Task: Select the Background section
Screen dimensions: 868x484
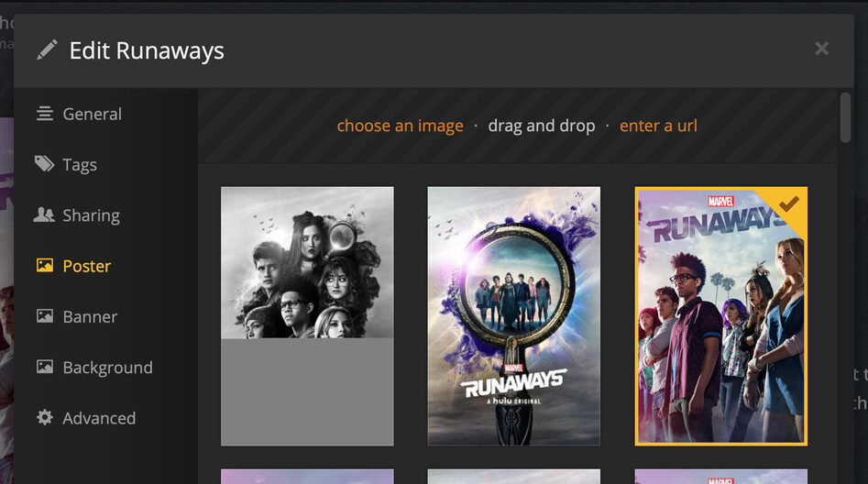Action: [x=108, y=368]
